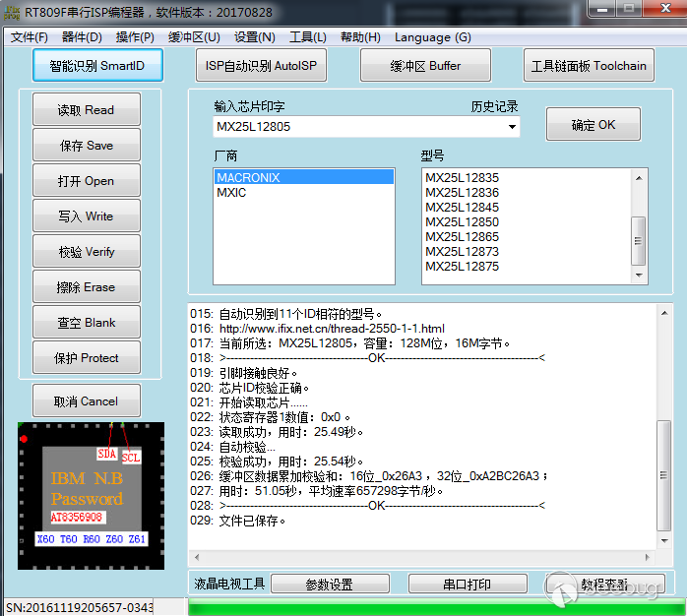This screenshot has height=616, width=687.
Task: Open the 文件(F) menu
Action: coord(30,37)
